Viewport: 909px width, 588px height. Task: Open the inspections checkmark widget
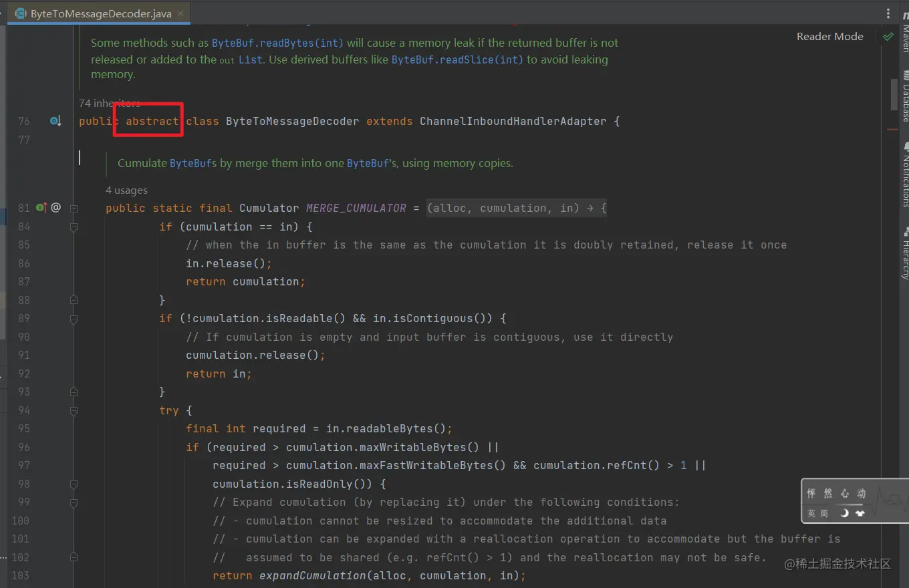pos(888,37)
